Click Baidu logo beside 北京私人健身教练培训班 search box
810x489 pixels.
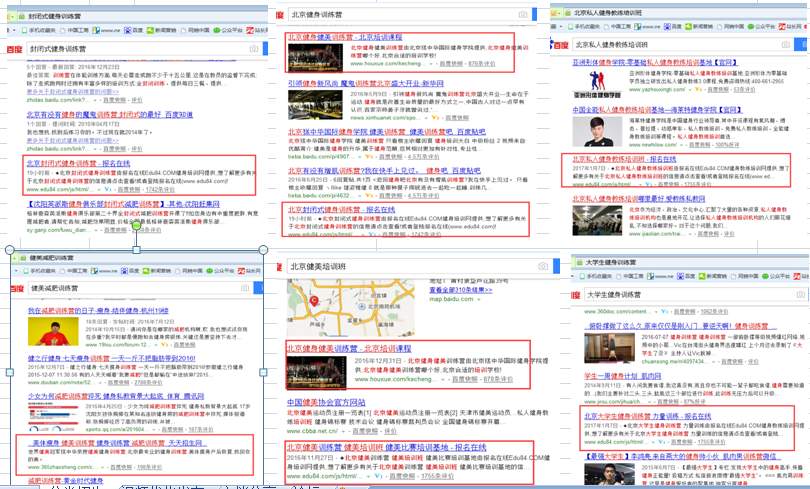559,45
